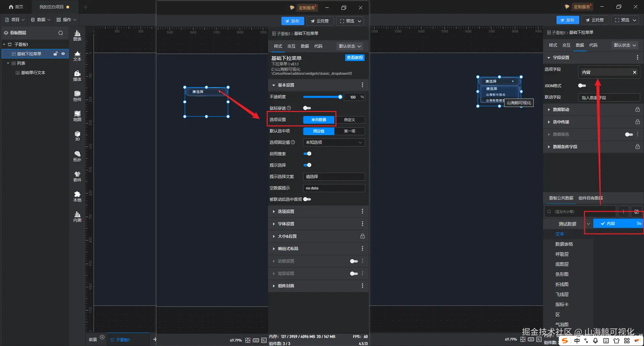
Task: Open the 选项固定值 未知选项 dropdown
Action: point(334,142)
